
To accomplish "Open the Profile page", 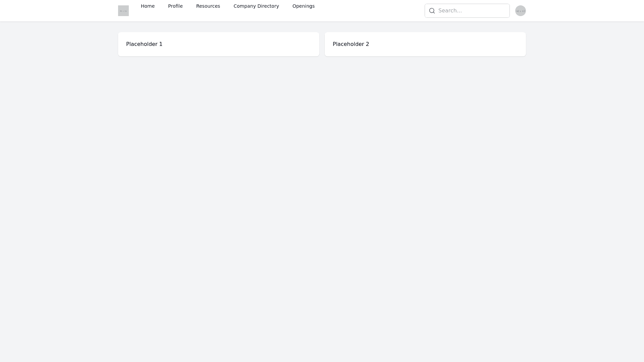I will point(175,6).
